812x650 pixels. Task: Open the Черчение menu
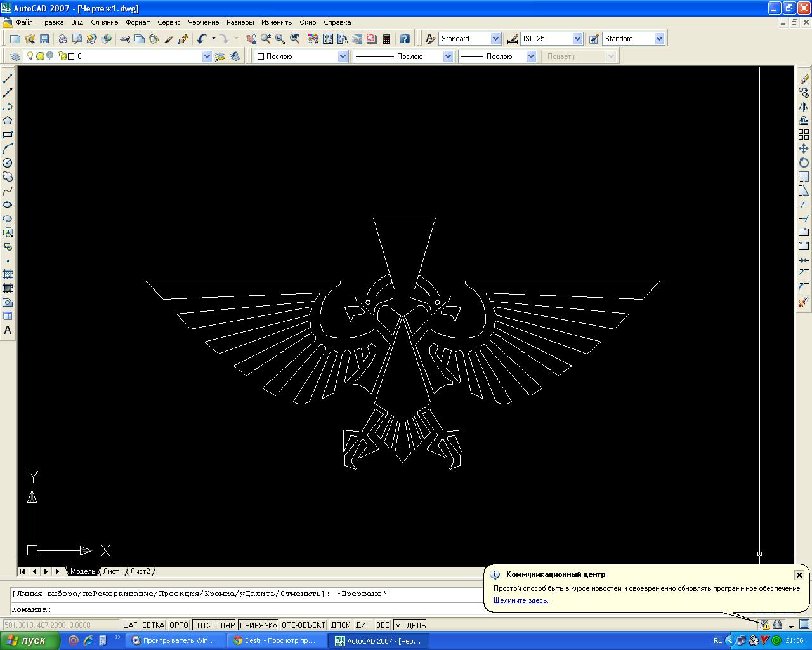203,22
